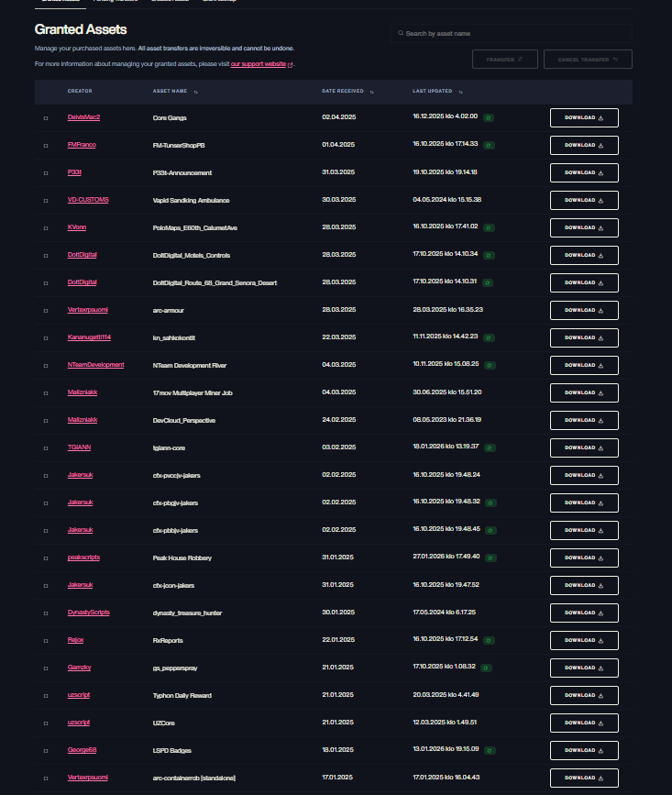Screen dimensions: 672x795
Task: Open creator DynastyScripts profile link
Action: [x=89, y=613]
